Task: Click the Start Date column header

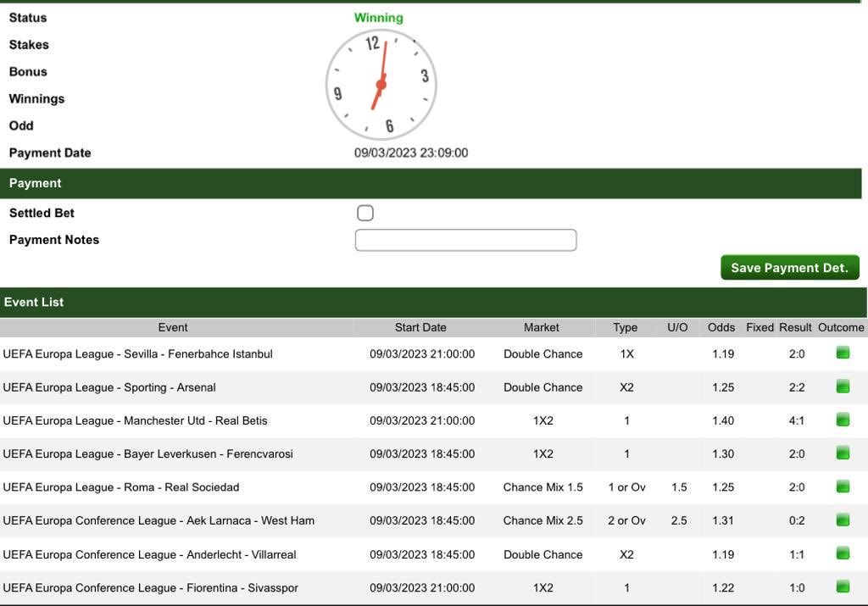Action: 420,328
